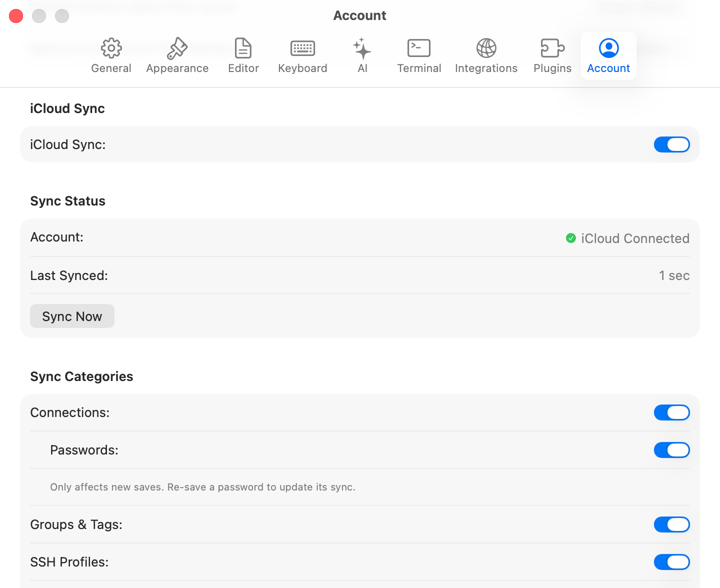Go to the Appearance tab label
This screenshot has width=720, height=588.
pyautogui.click(x=177, y=68)
